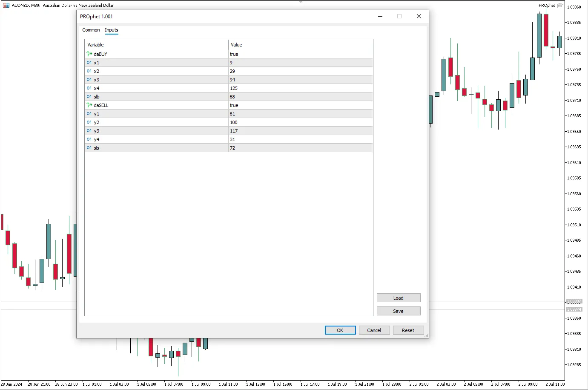Click the '2 Jul 03:00' time axis label
Viewport: 588px width, 390px height.
click(446, 384)
